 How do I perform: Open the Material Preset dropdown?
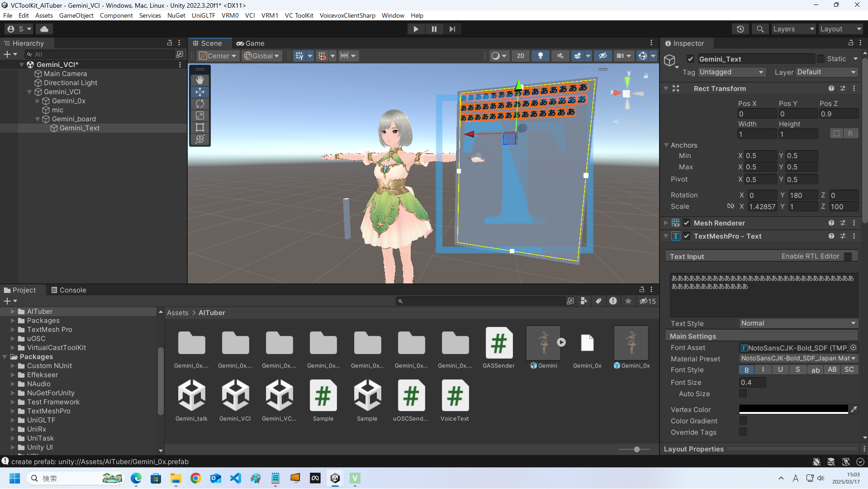pos(798,359)
